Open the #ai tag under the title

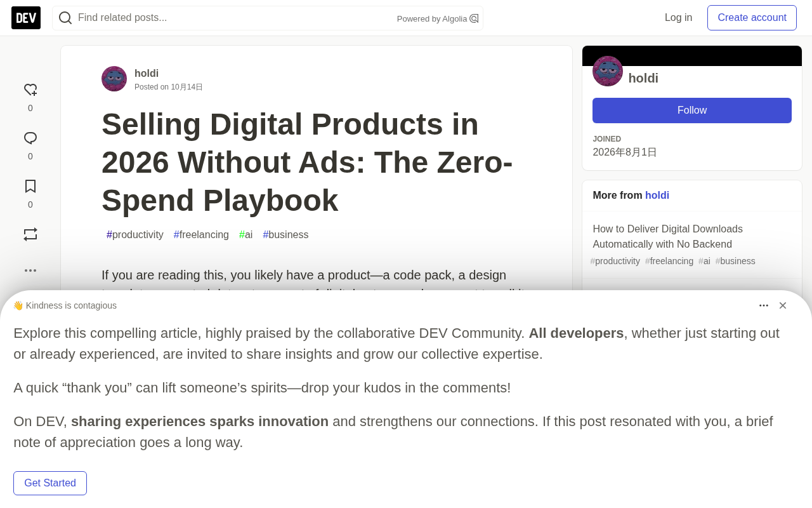pos(246,235)
